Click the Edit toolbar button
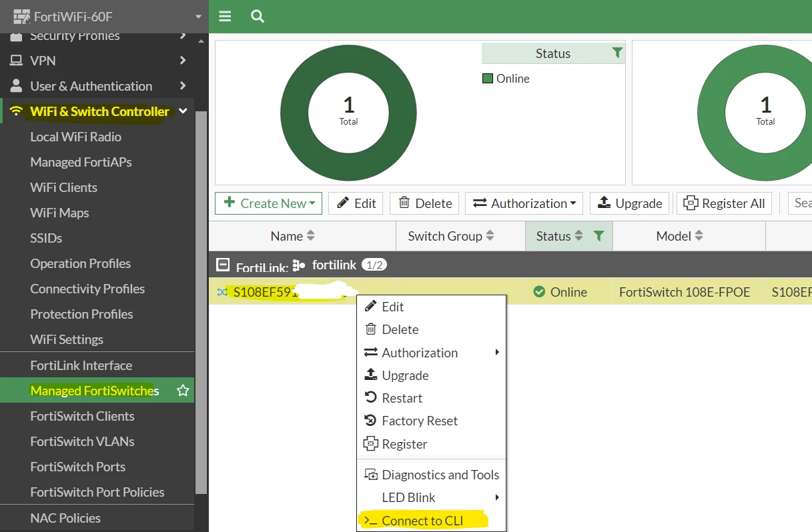This screenshot has height=532, width=812. click(x=356, y=203)
